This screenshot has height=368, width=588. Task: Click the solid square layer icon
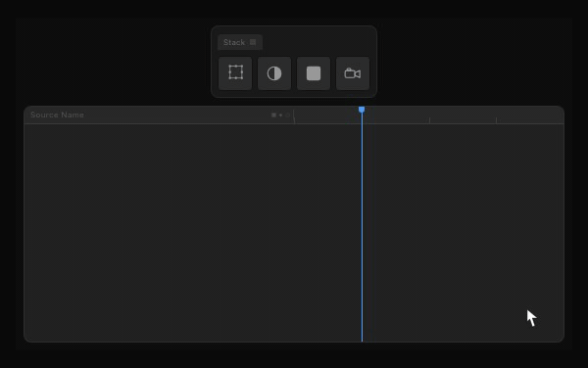[314, 73]
